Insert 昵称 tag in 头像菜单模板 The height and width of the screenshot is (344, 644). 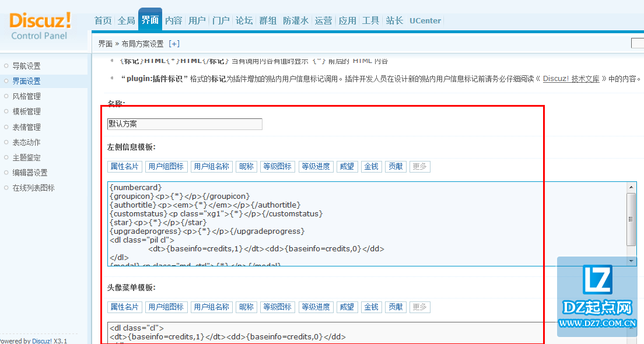(246, 307)
